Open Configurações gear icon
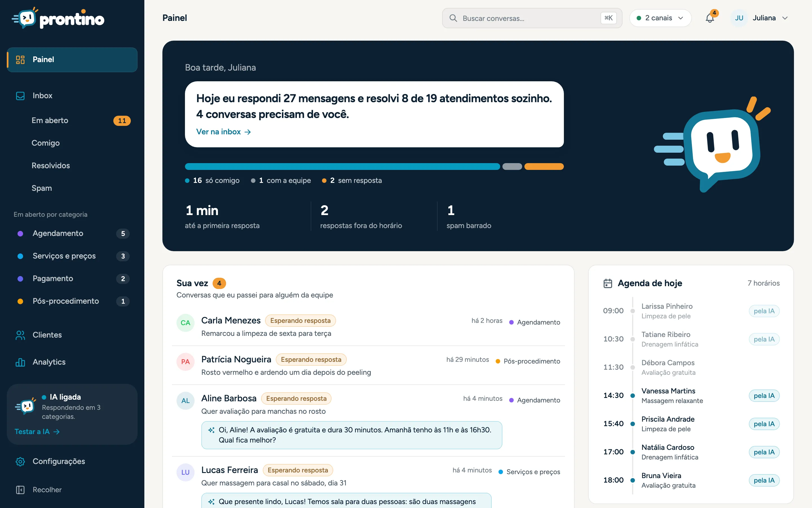Screen dimensions: 812x508 (20, 462)
